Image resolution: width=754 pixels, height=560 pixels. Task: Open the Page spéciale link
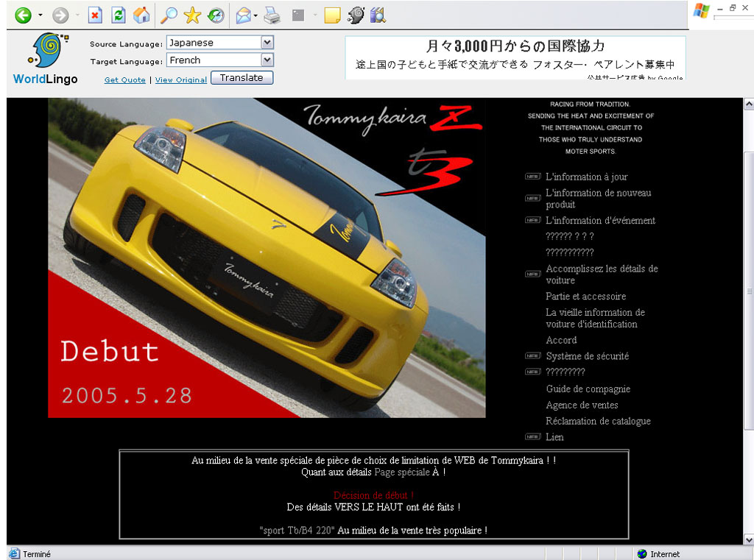click(402, 472)
